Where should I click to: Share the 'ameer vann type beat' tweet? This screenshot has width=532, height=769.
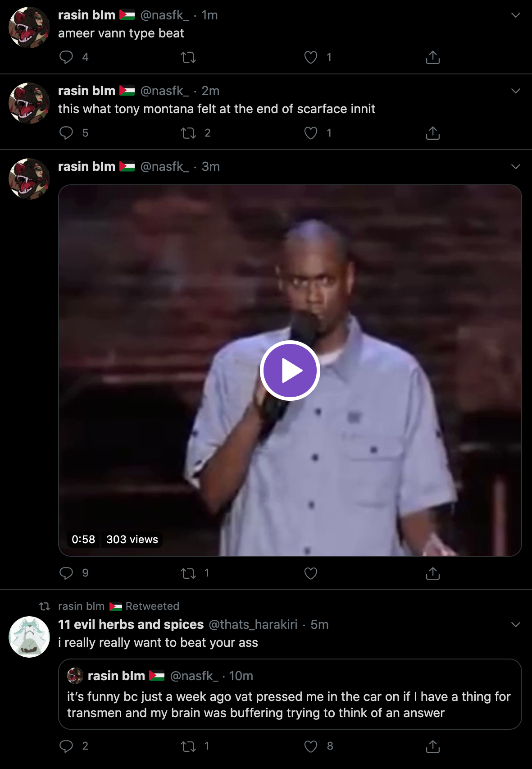click(433, 57)
